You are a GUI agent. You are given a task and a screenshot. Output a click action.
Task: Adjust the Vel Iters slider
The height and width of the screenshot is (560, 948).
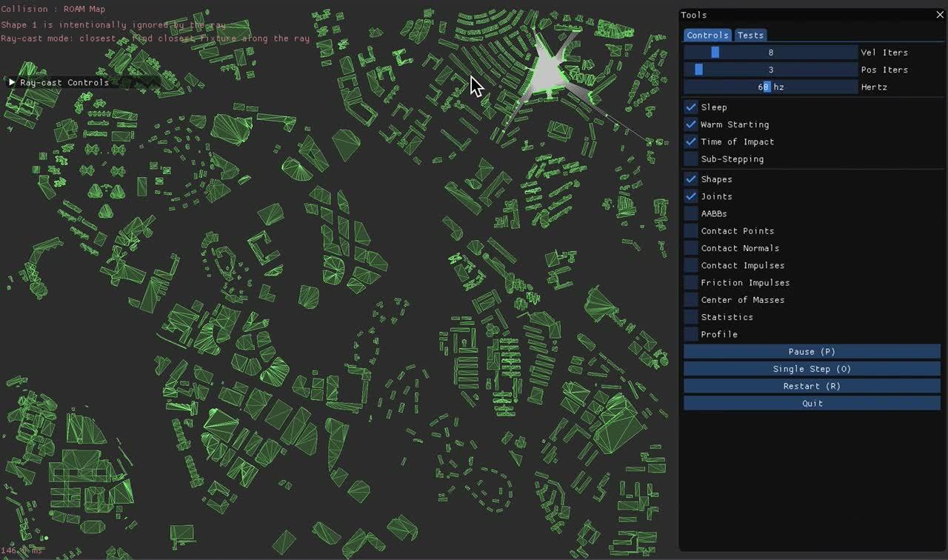[770, 53]
